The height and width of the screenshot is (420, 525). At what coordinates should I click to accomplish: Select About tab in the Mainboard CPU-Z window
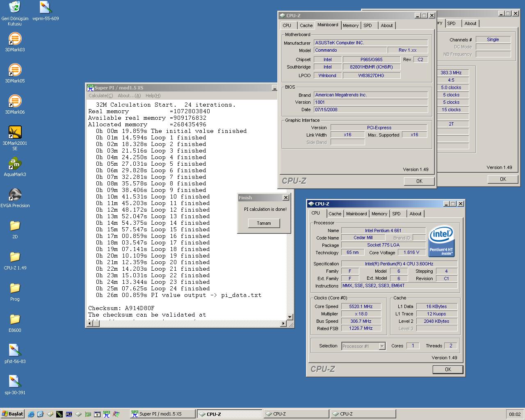(387, 25)
